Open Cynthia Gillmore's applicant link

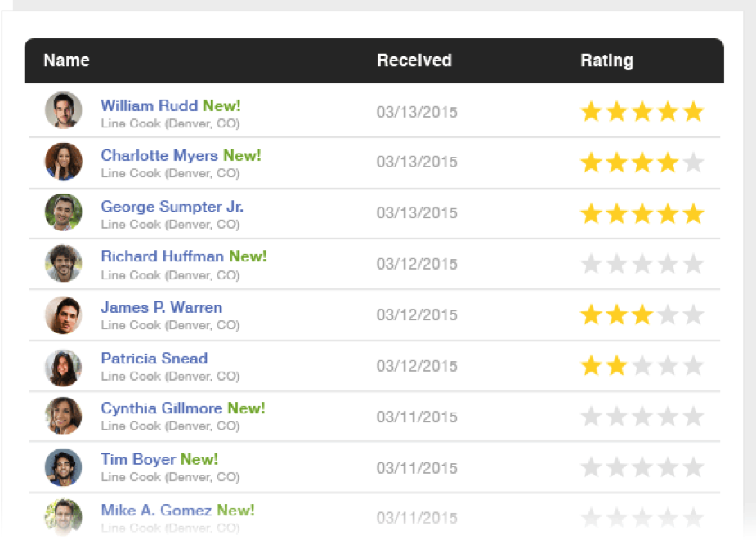click(x=162, y=408)
